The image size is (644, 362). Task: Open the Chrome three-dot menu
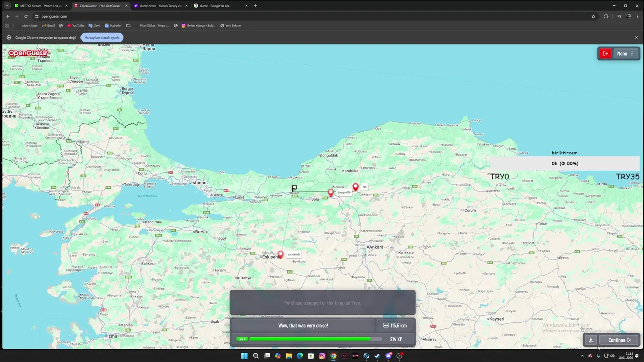pyautogui.click(x=637, y=16)
